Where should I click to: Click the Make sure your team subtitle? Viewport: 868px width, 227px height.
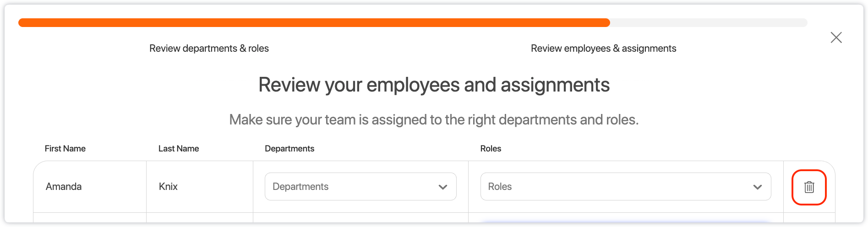[434, 120]
